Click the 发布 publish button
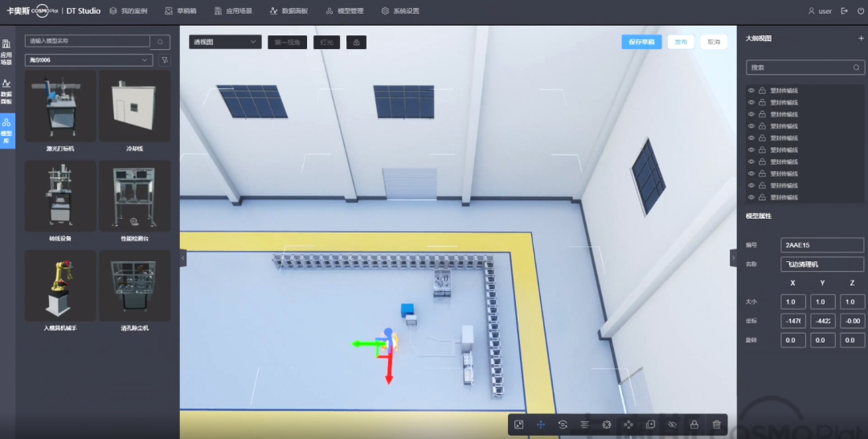The height and width of the screenshot is (439, 868). (681, 42)
